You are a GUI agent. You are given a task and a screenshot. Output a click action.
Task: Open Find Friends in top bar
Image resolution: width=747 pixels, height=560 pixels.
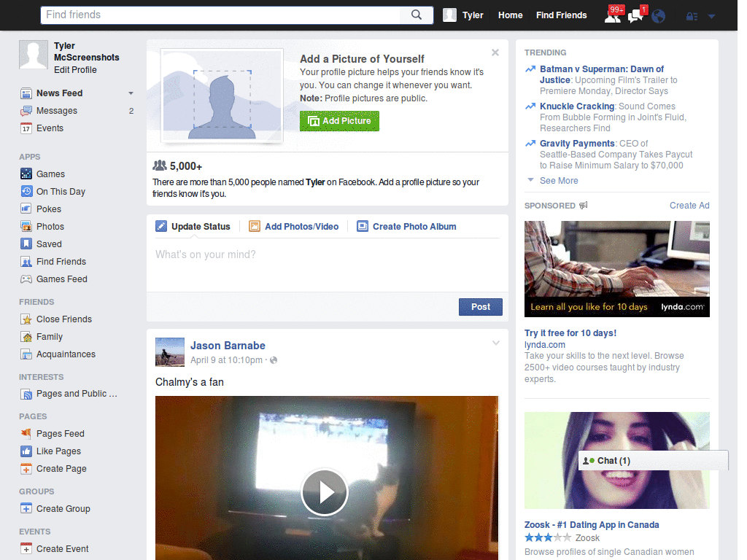[561, 15]
